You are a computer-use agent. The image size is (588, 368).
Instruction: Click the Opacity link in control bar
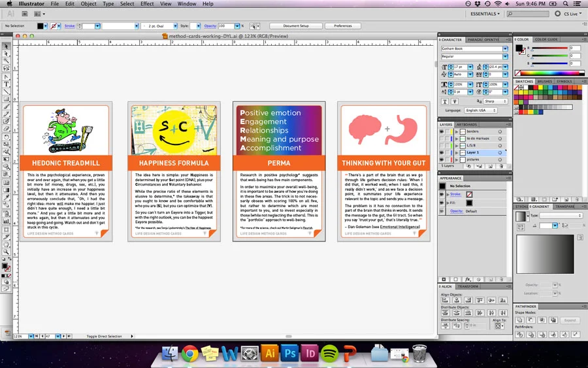click(x=210, y=26)
